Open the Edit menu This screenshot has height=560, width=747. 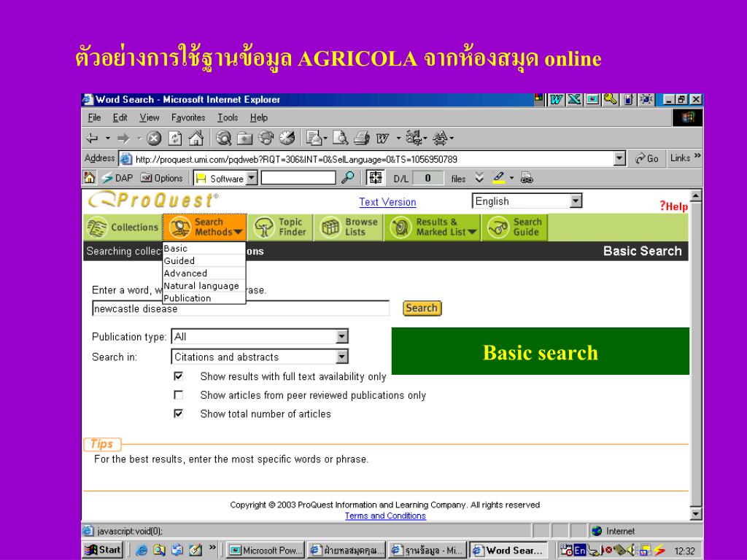click(120, 117)
